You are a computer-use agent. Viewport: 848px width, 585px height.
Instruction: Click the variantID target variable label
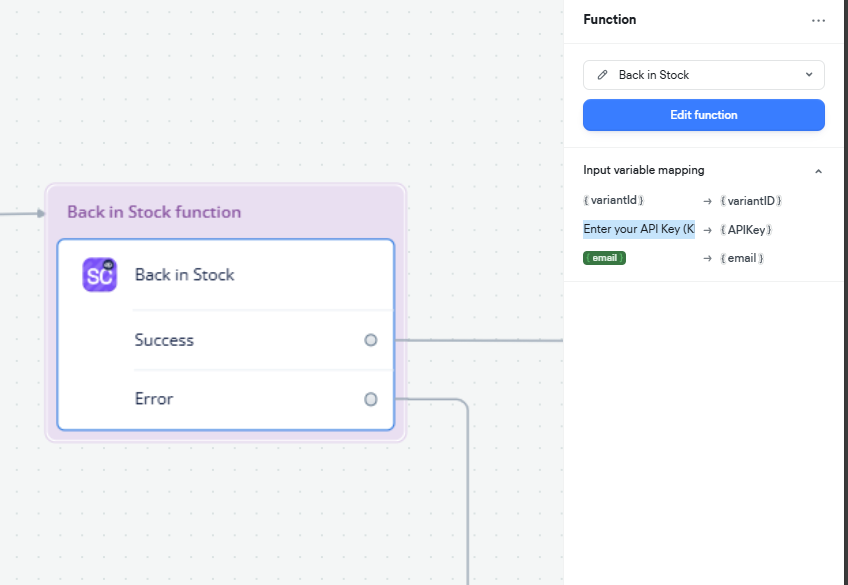[x=750, y=201]
